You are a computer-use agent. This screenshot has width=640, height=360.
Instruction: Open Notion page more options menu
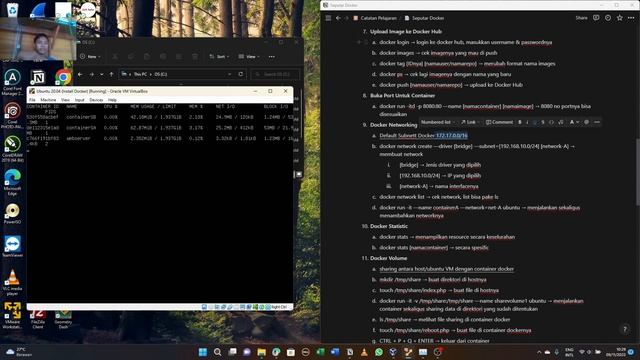pyautogui.click(x=631, y=18)
